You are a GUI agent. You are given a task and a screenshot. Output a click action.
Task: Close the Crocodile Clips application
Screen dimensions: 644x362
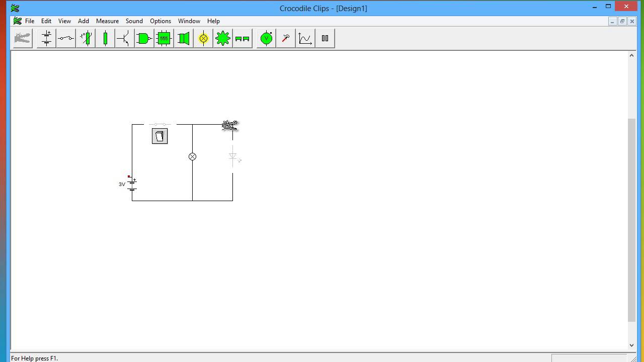pos(626,7)
